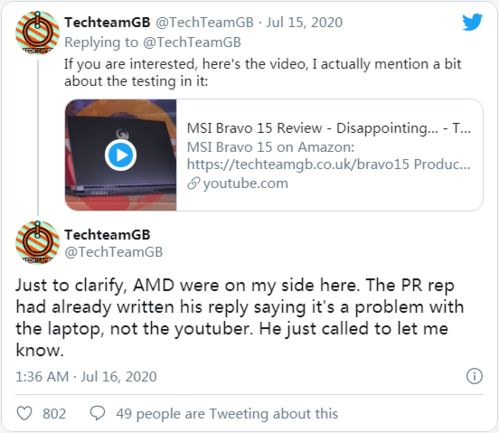The width and height of the screenshot is (499, 433).
Task: Open the laptop video thumbnail
Action: pyautogui.click(x=121, y=155)
